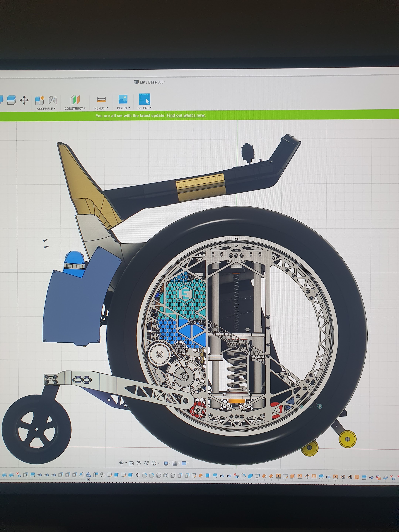Click the Joint tool icon

pyautogui.click(x=53, y=100)
